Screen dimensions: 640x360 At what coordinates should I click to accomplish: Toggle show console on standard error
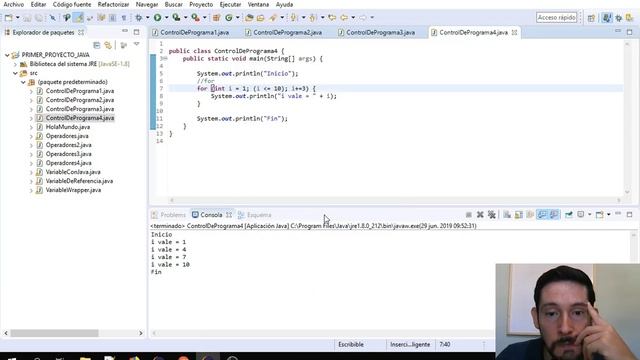[554, 215]
